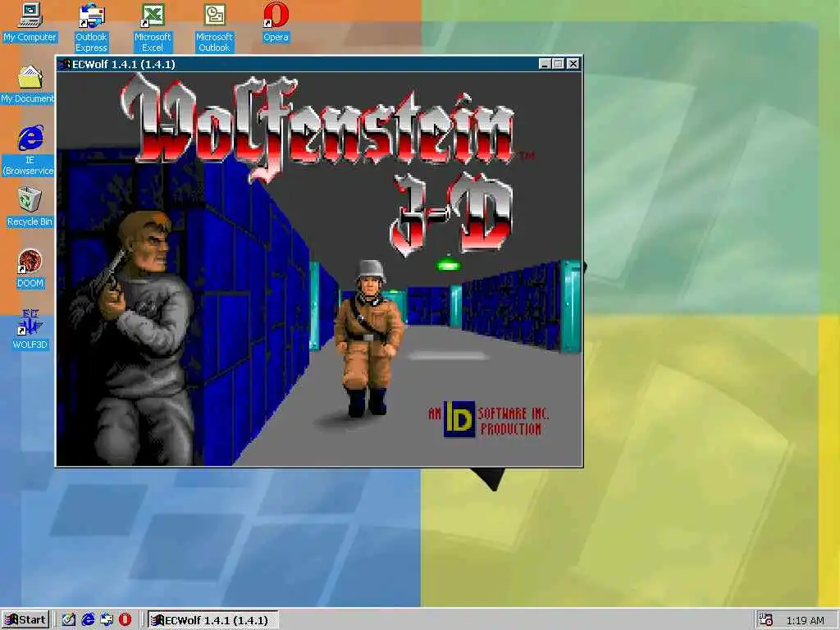Click the ECWolf 1.4.1 taskbar button

(212, 620)
